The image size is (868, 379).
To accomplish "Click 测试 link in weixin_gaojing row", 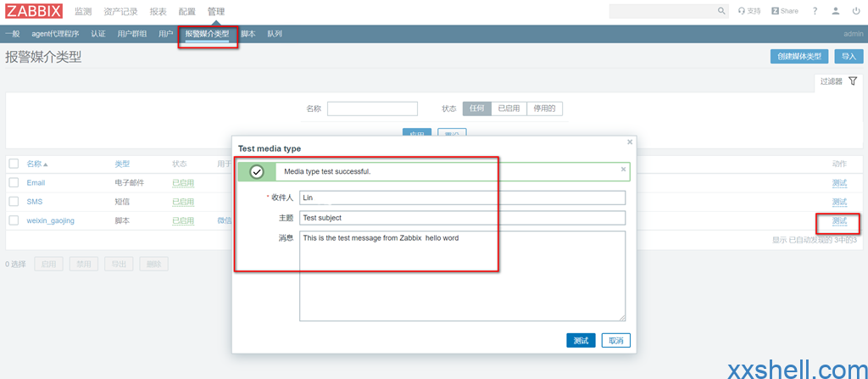I will tap(839, 220).
